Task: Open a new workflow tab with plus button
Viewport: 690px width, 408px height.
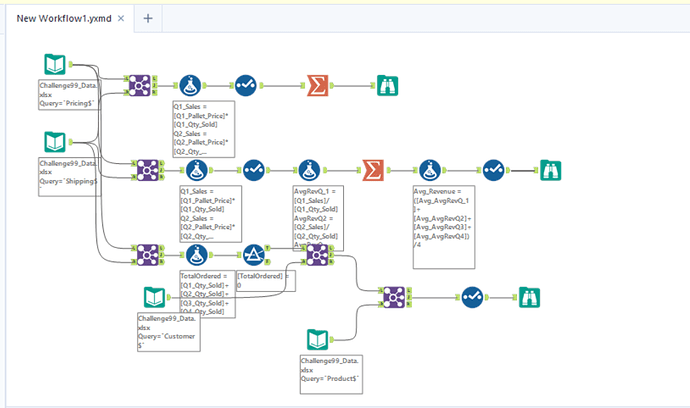Action: click(147, 19)
